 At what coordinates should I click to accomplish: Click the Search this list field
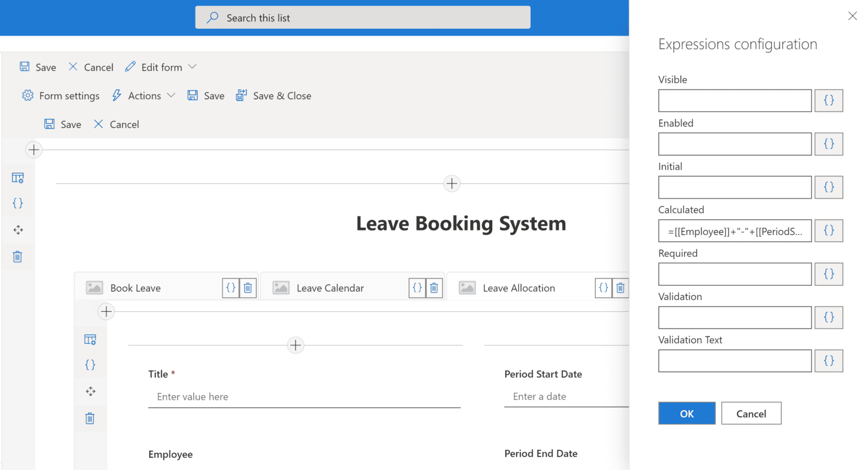[362, 17]
